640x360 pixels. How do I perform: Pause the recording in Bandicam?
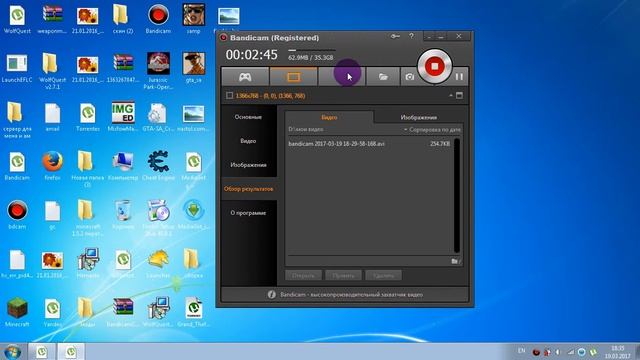coord(459,77)
